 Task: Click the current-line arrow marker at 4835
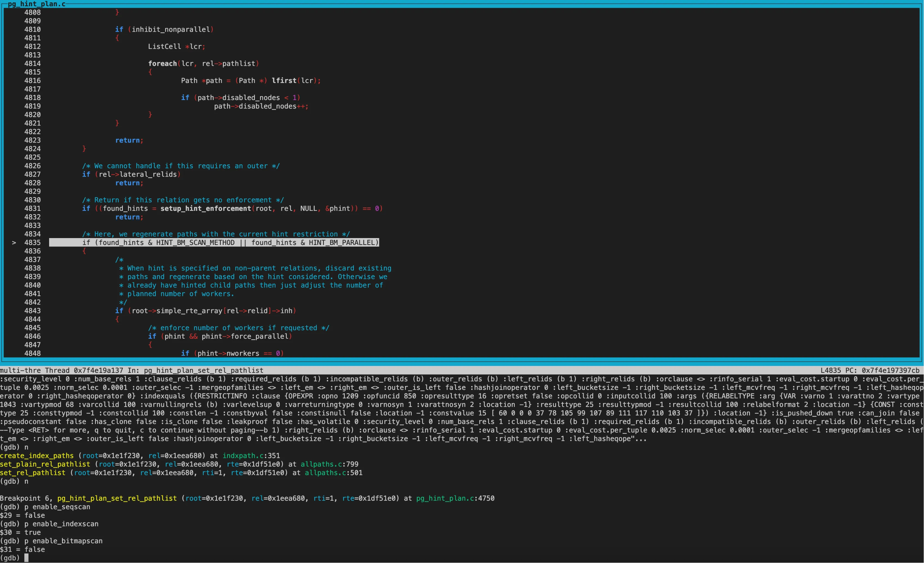click(x=14, y=243)
